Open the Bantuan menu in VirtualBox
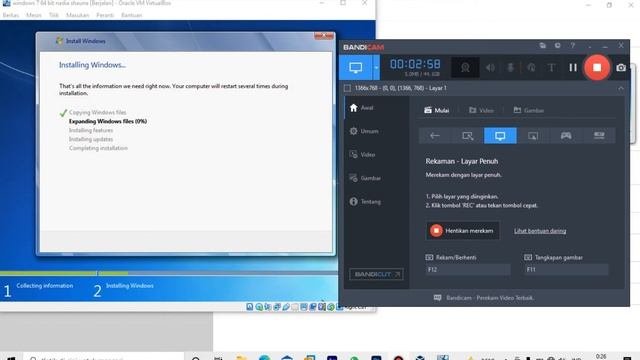Viewport: 640px width, 360px height. (x=131, y=15)
